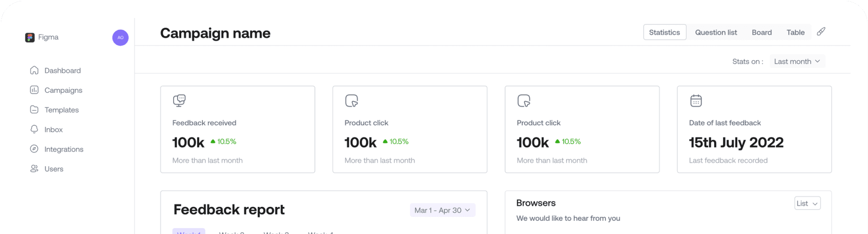This screenshot has height=234, width=868.
Task: Click the Dashboard home icon
Action: (34, 71)
